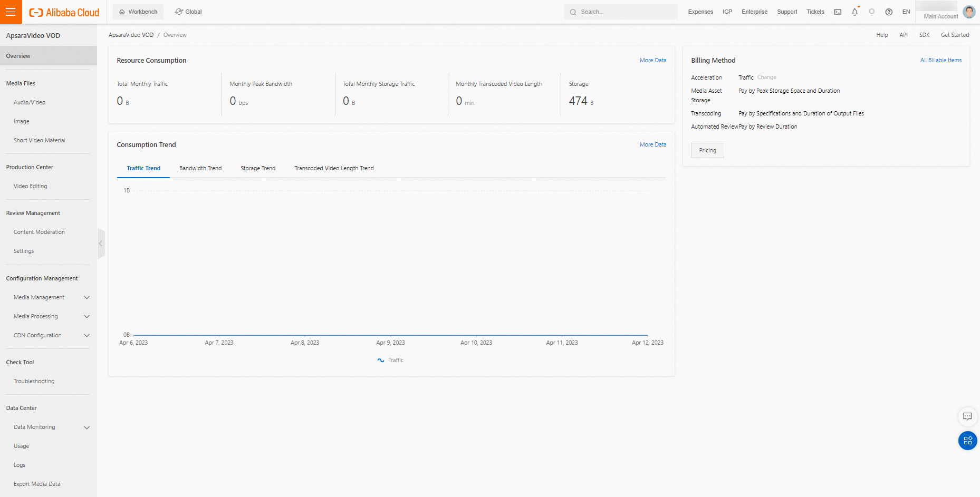Open Logs under Data Center
The width and height of the screenshot is (980, 497).
click(x=20, y=465)
